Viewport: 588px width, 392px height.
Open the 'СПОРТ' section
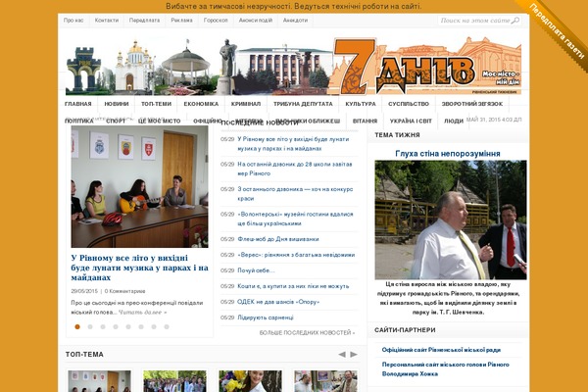coord(116,122)
